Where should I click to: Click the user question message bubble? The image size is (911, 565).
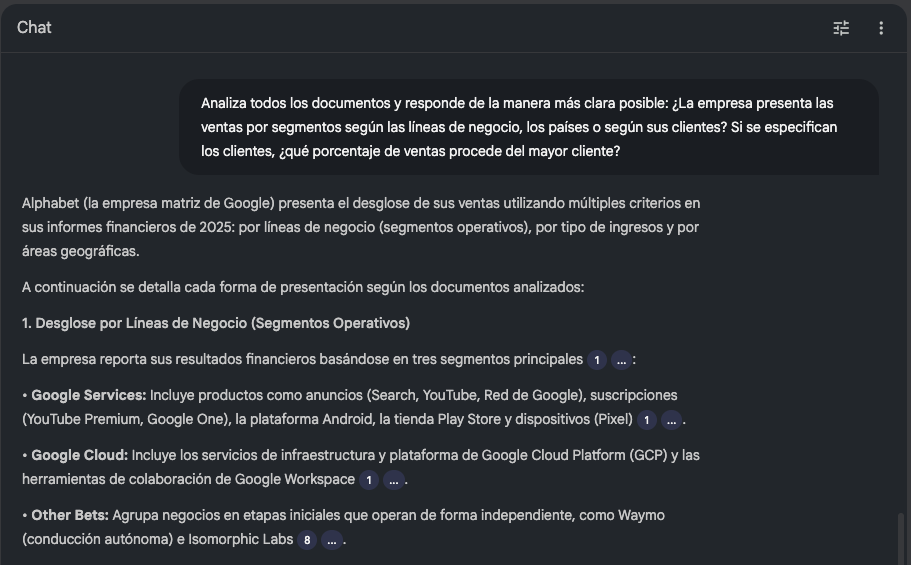point(528,127)
